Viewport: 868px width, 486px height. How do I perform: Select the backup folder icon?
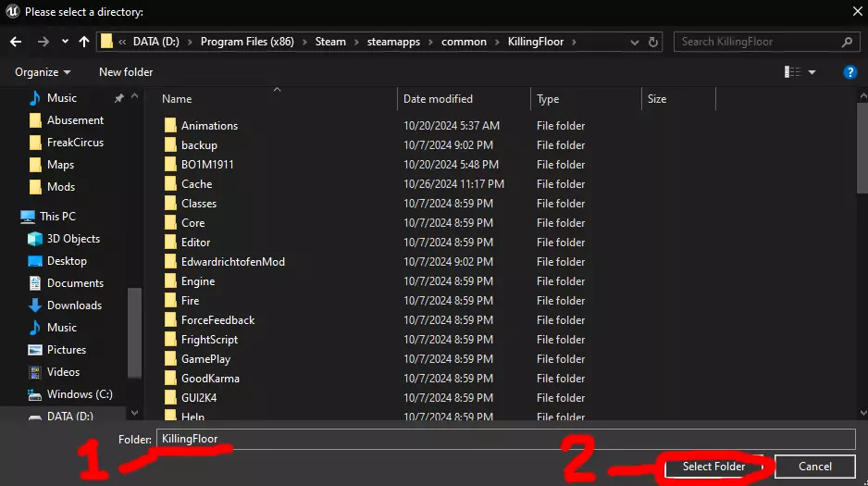point(170,145)
